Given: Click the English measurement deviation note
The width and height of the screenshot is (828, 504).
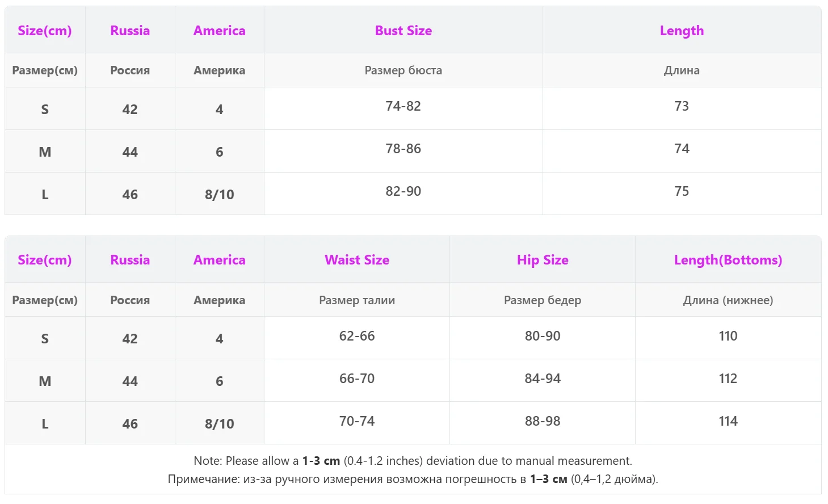Looking at the screenshot, I should point(413,461).
